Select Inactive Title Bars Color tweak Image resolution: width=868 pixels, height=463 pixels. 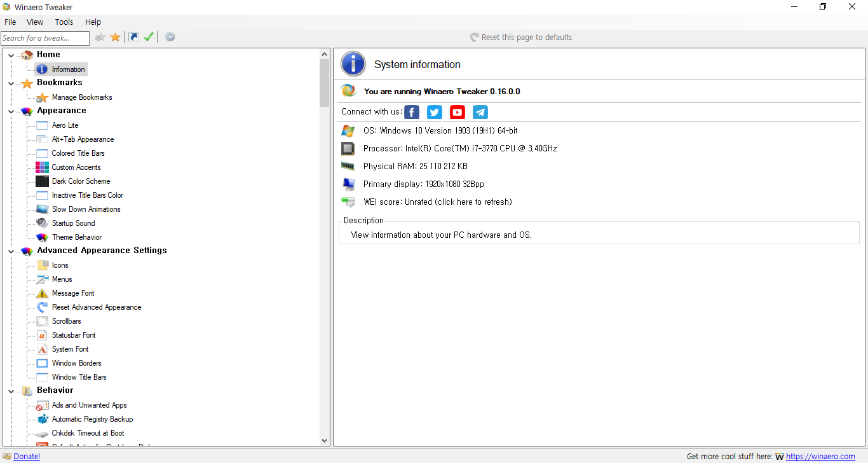88,195
